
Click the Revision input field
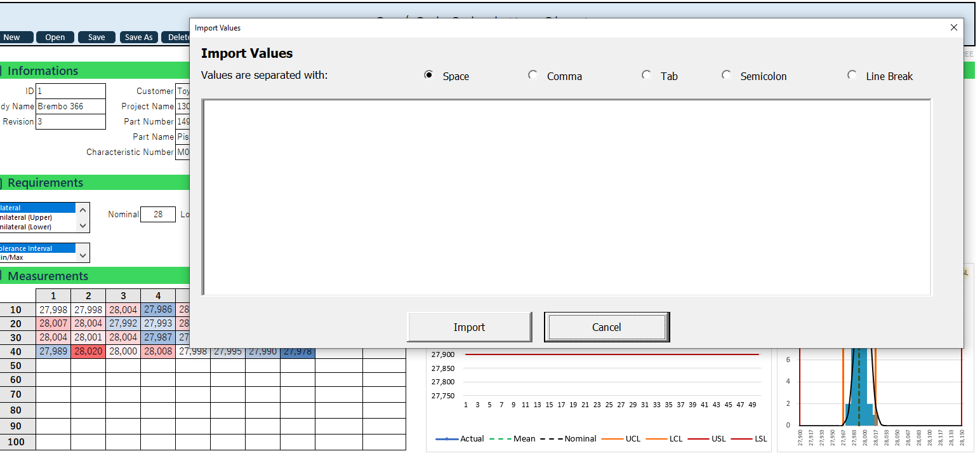(x=70, y=121)
